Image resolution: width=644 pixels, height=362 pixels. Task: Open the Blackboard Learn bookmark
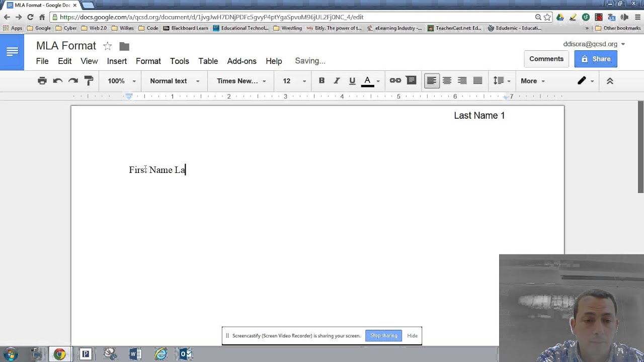click(x=185, y=28)
